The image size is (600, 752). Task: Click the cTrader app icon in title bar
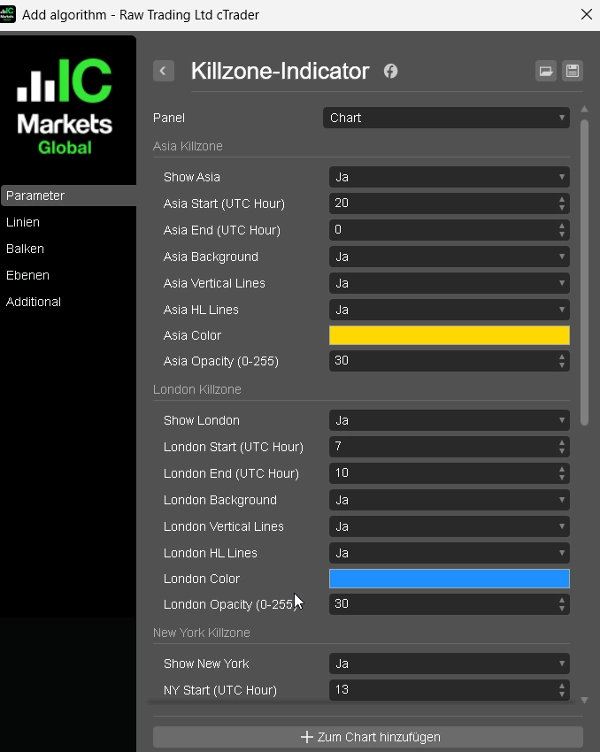coord(8,14)
